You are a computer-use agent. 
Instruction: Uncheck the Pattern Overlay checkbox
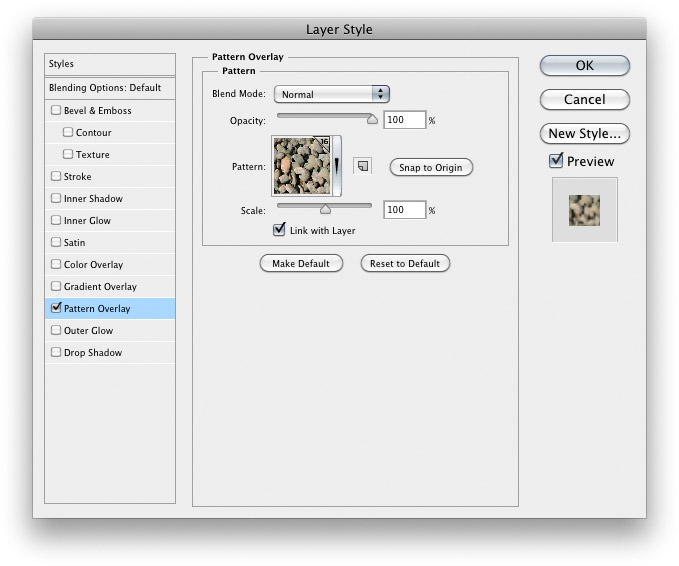[56, 307]
